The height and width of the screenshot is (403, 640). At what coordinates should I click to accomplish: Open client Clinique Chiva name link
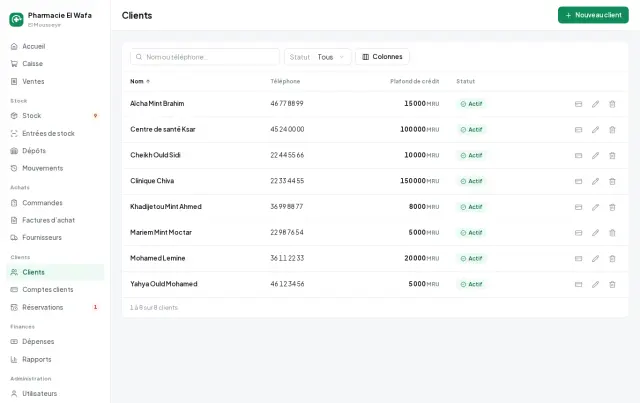pos(152,181)
